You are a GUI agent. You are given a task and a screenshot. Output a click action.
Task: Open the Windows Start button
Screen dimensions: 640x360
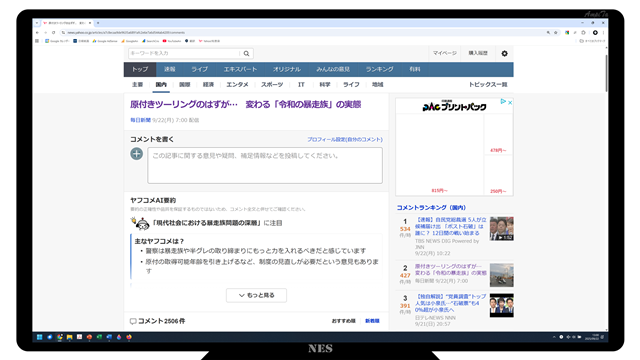tap(40, 337)
